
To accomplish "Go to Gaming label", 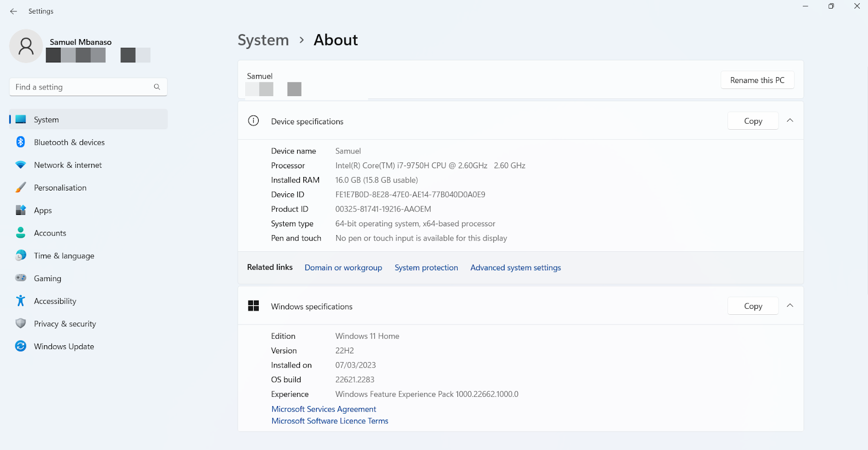I will click(x=48, y=278).
